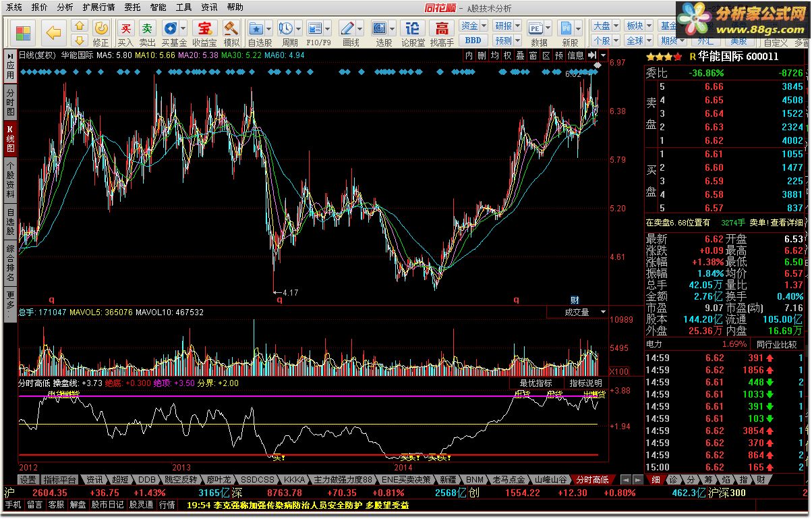
Task: Toggle the 叠 overlay button
Action: click(520, 55)
